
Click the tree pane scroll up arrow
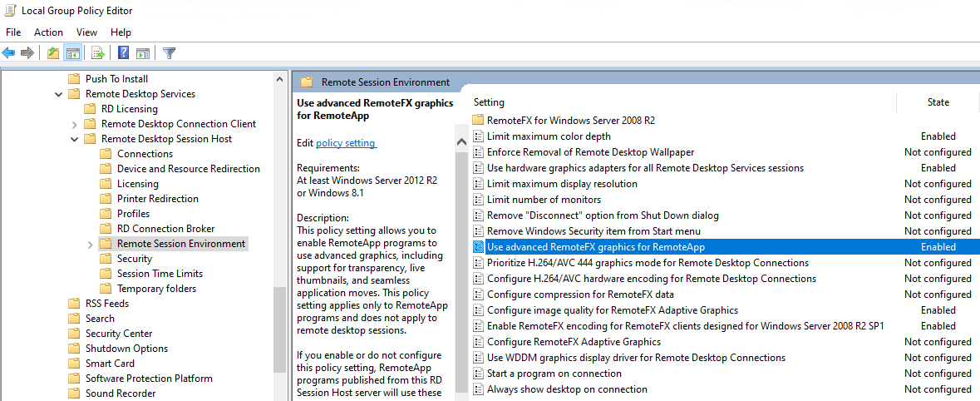point(280,79)
